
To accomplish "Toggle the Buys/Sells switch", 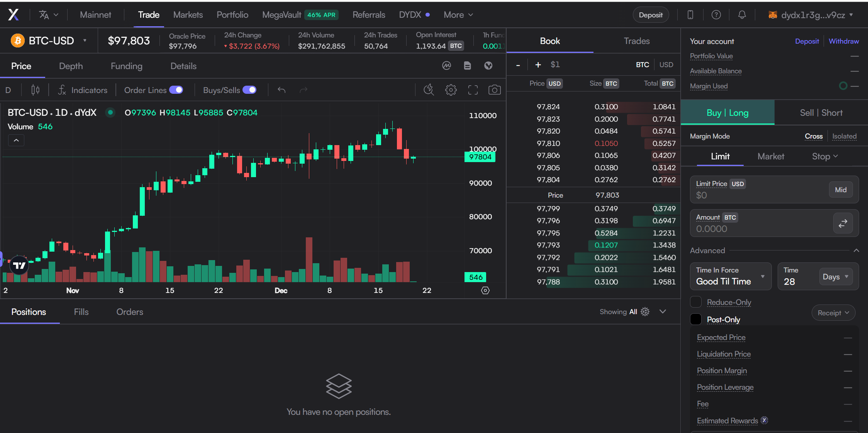I will pyautogui.click(x=249, y=90).
